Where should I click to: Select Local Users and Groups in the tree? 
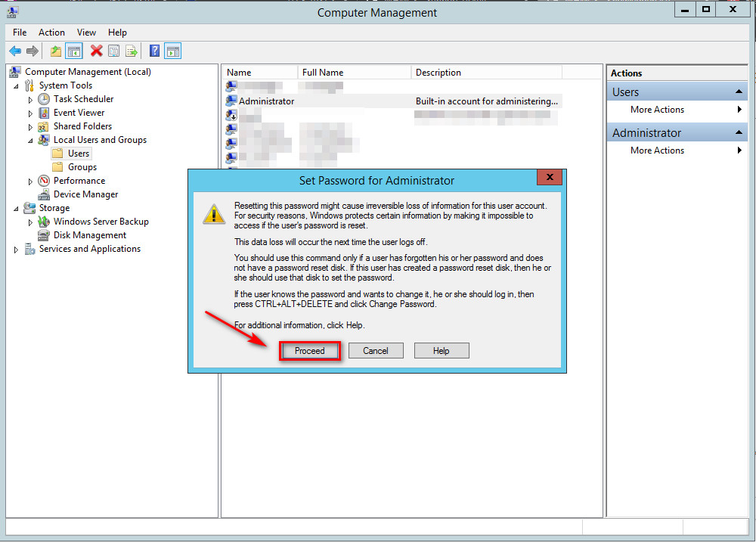[x=100, y=140]
